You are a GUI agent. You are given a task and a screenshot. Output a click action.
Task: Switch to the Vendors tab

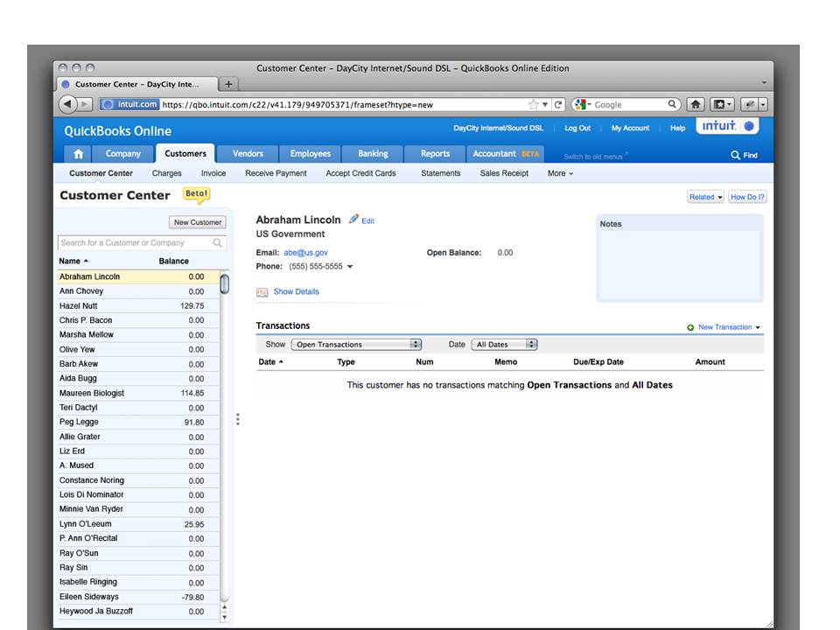click(248, 154)
